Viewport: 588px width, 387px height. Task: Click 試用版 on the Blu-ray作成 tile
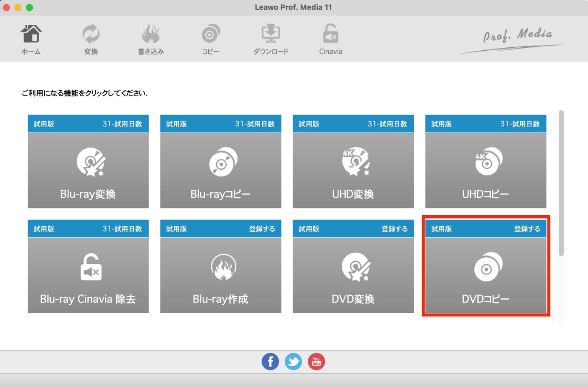pos(176,229)
